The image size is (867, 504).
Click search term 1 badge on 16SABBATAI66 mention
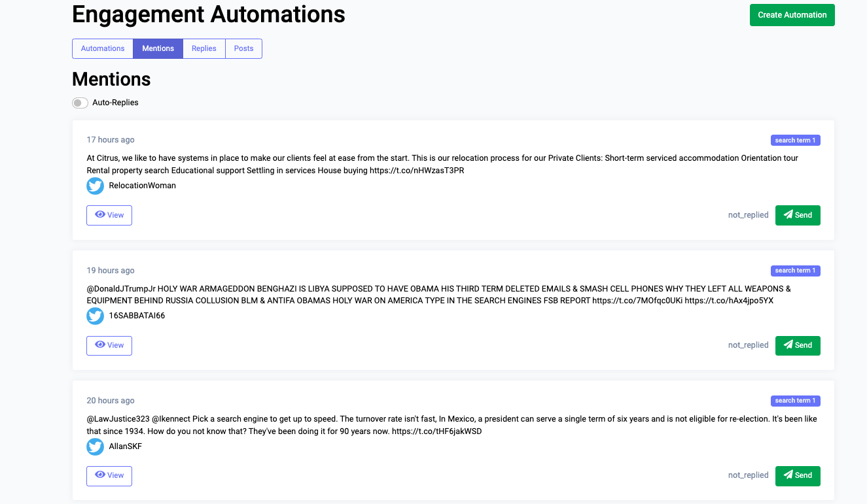[795, 271]
